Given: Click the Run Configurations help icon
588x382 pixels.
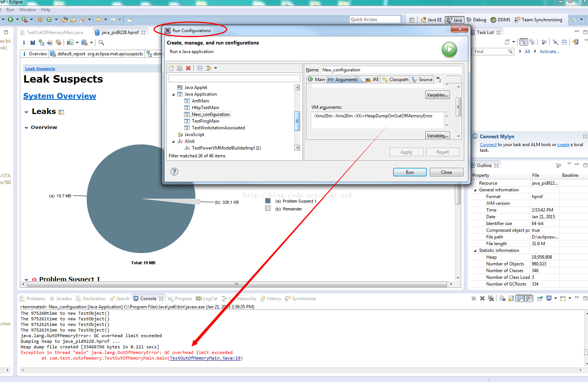Looking at the screenshot, I should tap(174, 172).
